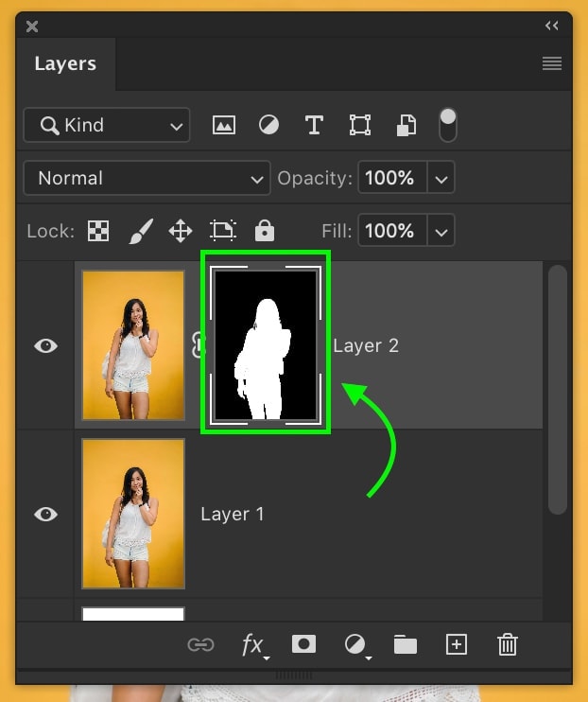
Task: Hide Layer 1 visibility eye
Action: coord(45,514)
